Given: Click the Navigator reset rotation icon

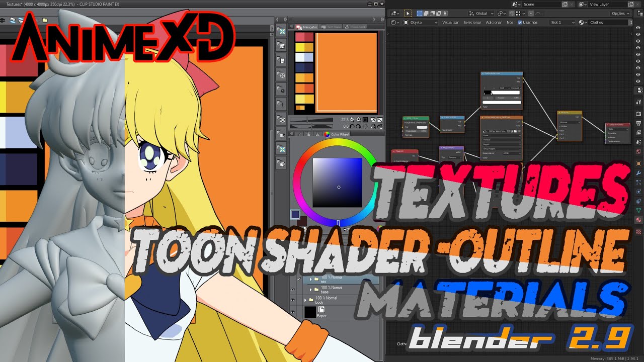Looking at the screenshot, I should pos(365,126).
